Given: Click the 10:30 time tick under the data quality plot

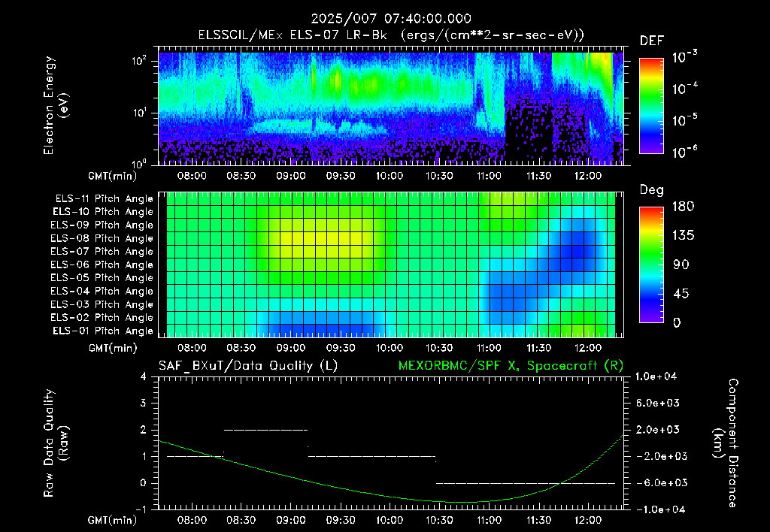Looking at the screenshot, I should [439, 520].
